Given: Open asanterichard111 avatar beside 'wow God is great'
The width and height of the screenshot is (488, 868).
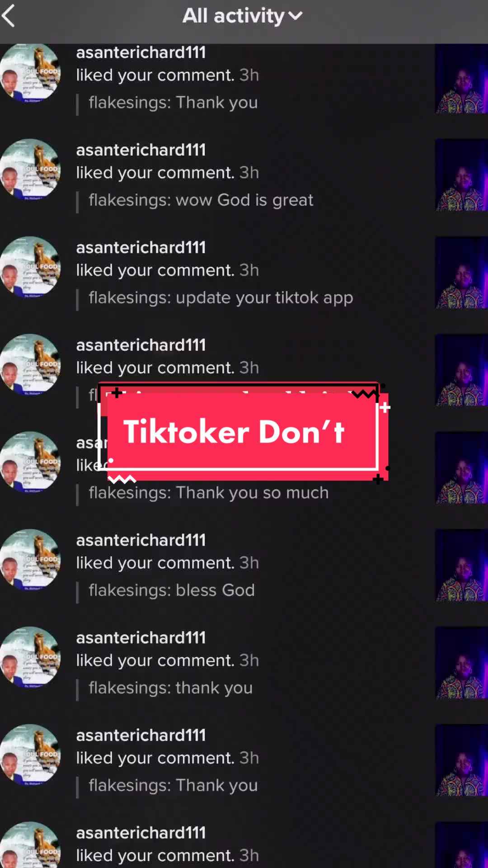Looking at the screenshot, I should [x=30, y=170].
